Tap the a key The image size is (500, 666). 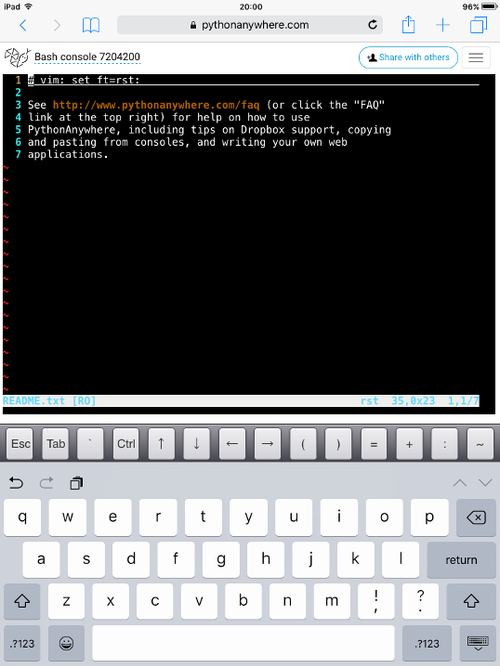[x=41, y=560]
